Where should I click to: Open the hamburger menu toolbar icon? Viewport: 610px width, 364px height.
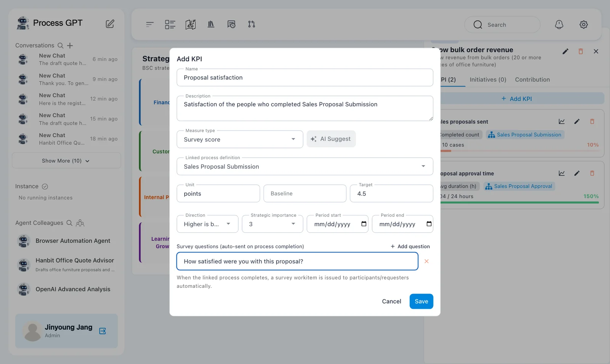[x=150, y=24]
